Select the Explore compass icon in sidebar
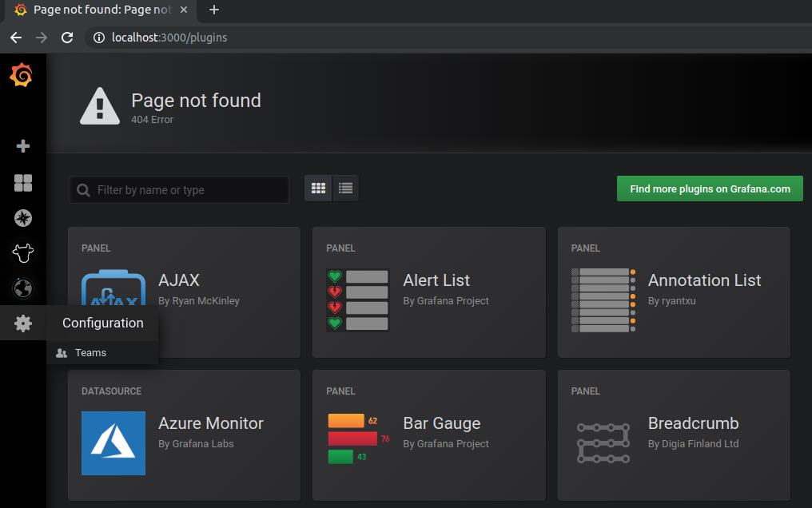 [x=22, y=217]
